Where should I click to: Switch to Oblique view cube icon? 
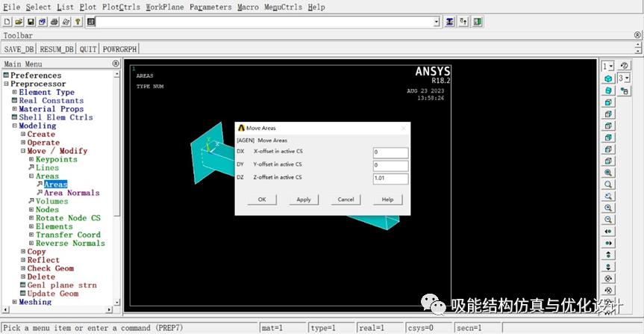[608, 90]
